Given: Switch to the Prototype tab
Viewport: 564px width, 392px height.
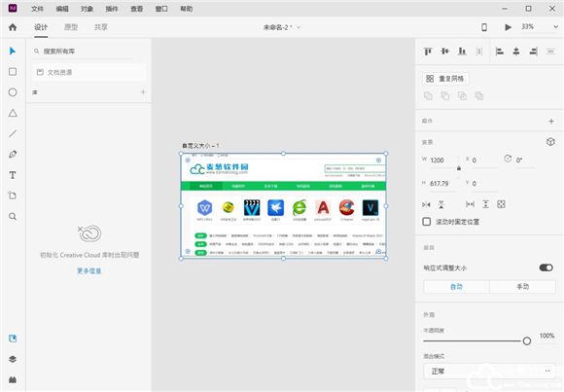Looking at the screenshot, I should [71, 27].
